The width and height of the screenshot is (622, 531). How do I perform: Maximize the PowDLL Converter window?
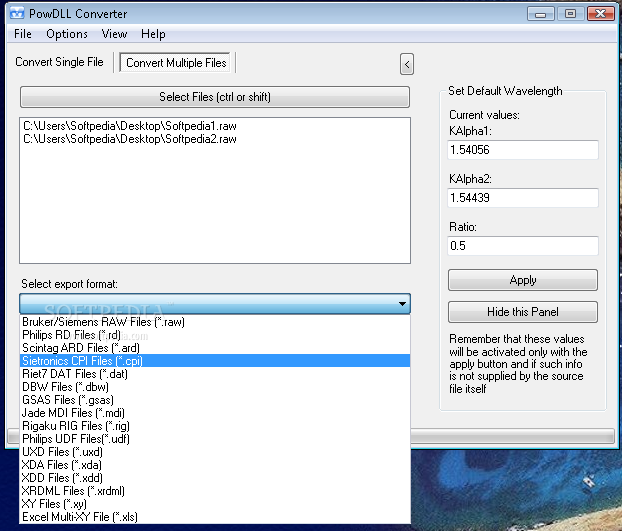pos(570,14)
